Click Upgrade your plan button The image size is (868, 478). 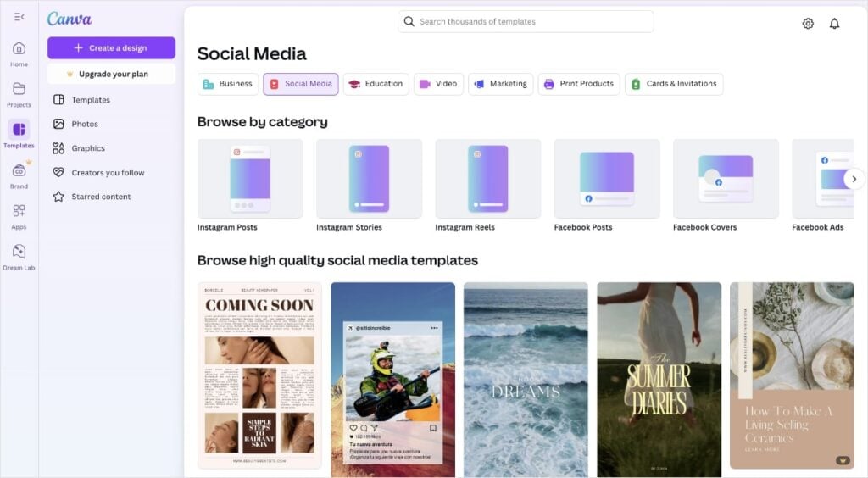(111, 74)
